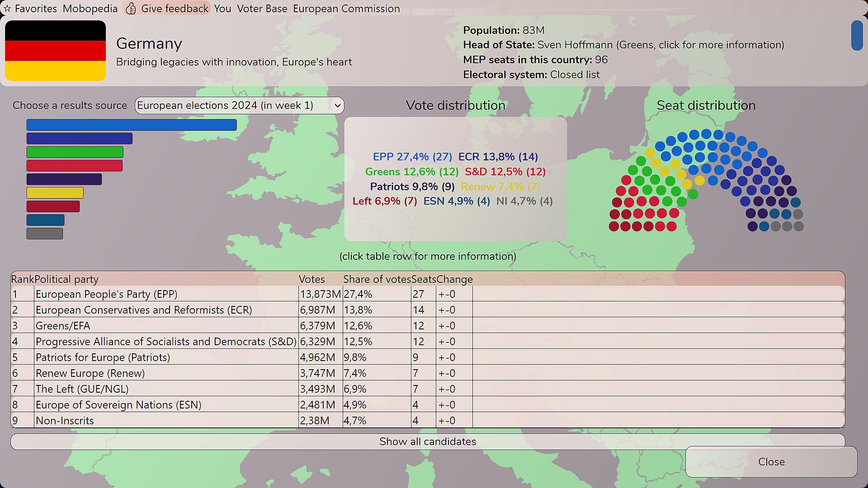Click the blue EPP vote bar

click(131, 125)
